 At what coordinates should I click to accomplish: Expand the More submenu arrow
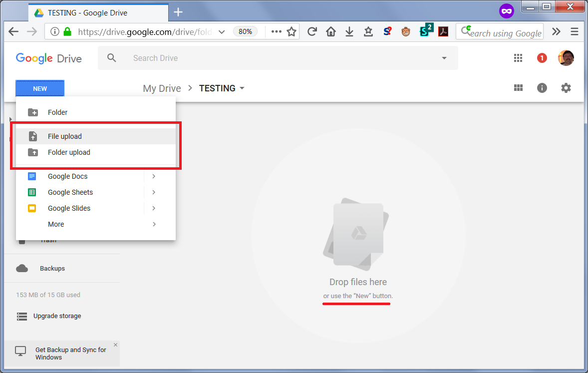[x=154, y=224]
